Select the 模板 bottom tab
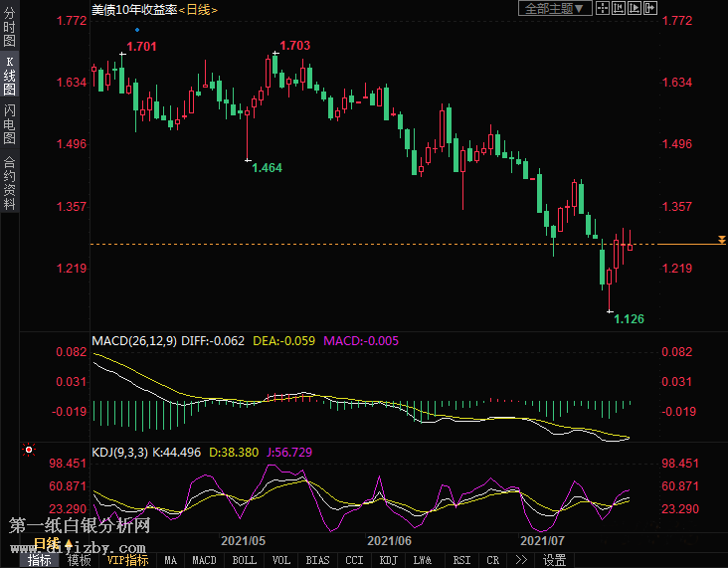The image size is (728, 568). [79, 560]
